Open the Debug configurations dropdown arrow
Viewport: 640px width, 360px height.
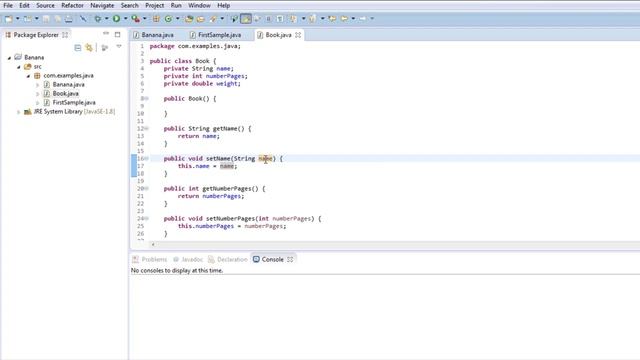pos(107,19)
